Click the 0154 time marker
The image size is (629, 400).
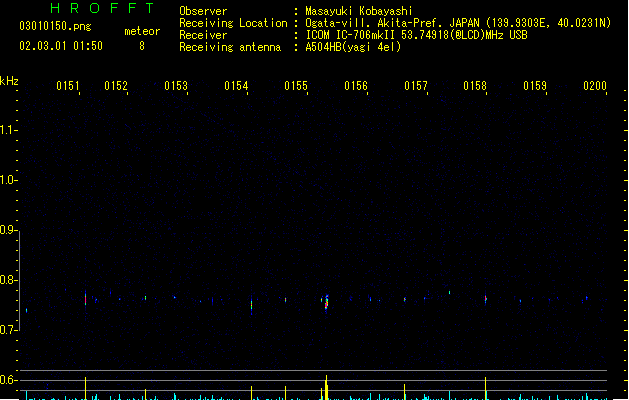click(236, 86)
